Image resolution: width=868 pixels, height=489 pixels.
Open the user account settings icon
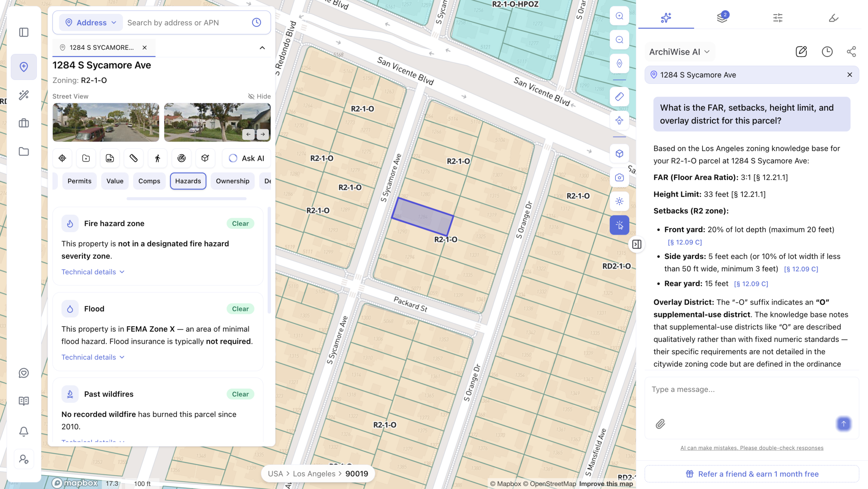(24, 459)
